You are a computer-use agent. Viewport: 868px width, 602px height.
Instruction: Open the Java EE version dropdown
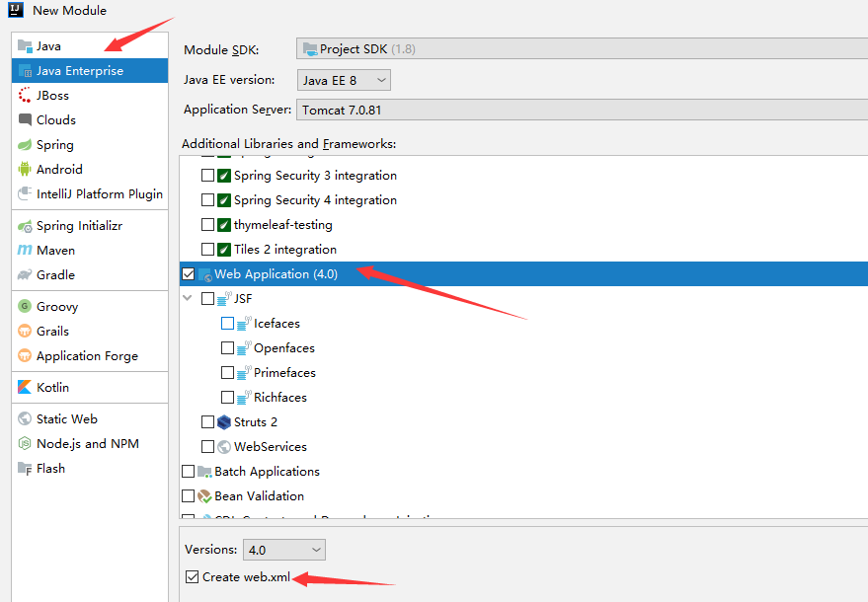[x=344, y=80]
